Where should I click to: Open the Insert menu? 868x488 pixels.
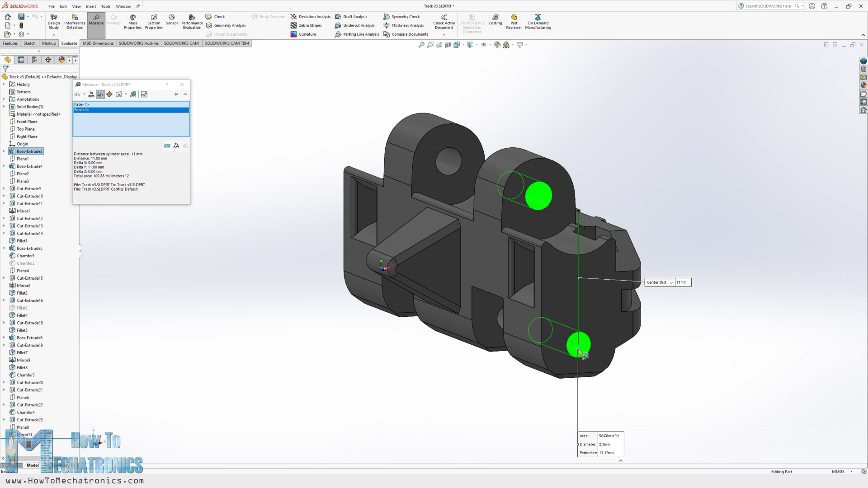[91, 6]
